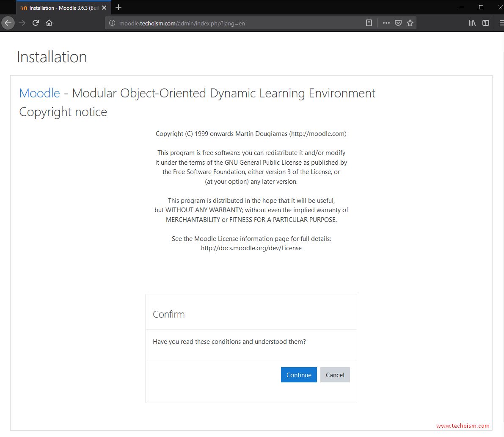Click the browser Back arrow button
Screen dimensions: 504x437
pyautogui.click(x=8, y=23)
